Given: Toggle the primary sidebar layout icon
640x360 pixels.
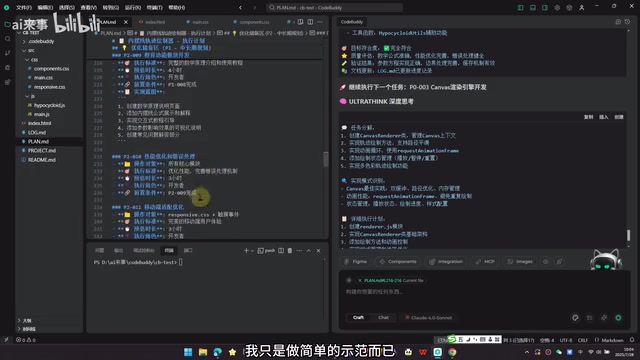Looking at the screenshot, I should point(520,7).
